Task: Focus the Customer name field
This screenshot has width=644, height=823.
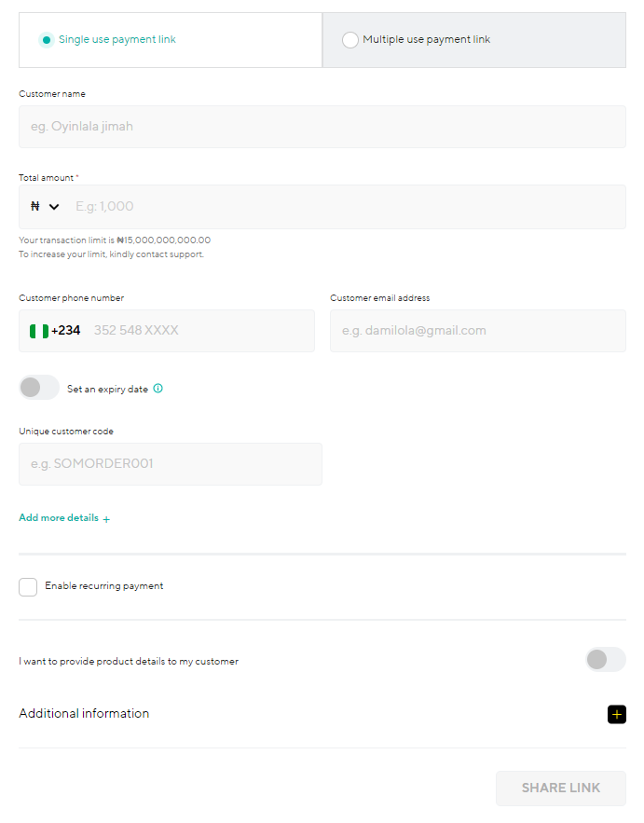Action: [322, 127]
